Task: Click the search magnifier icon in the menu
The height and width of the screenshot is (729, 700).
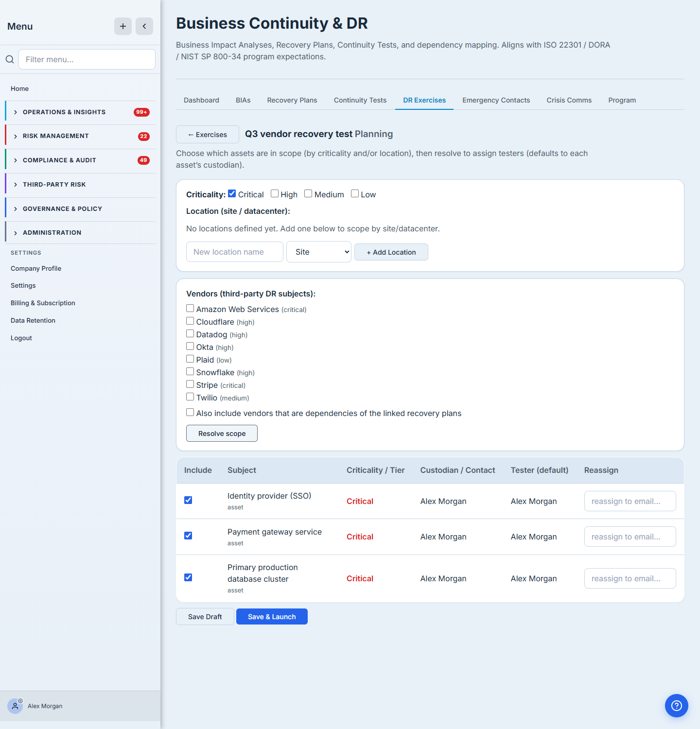Action: 10,59
